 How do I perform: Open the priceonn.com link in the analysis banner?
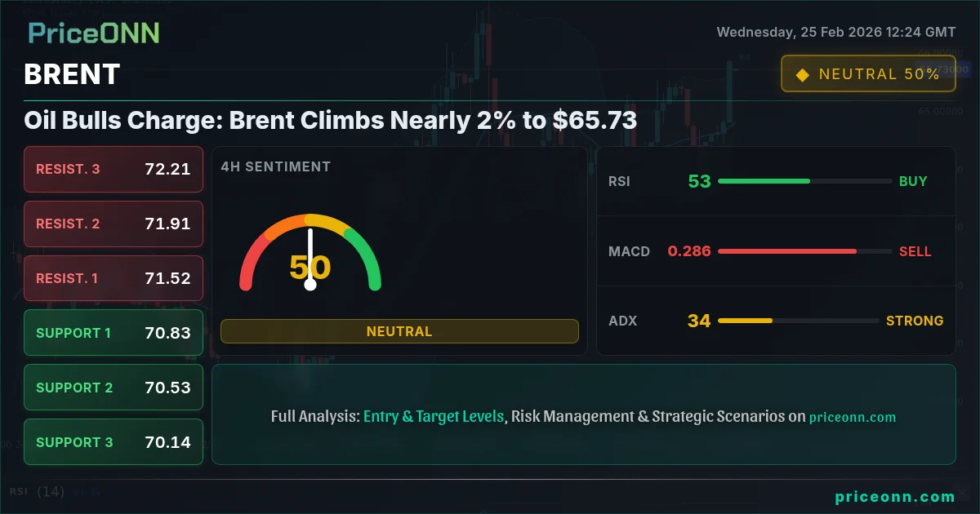pyautogui.click(x=853, y=417)
